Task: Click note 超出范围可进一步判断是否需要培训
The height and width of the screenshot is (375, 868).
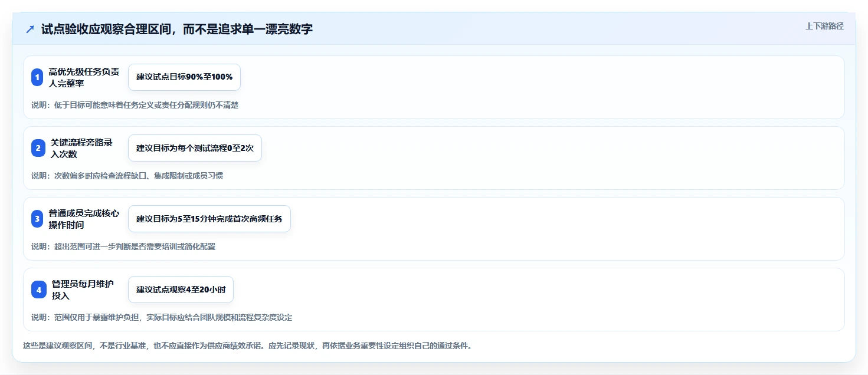Action: (x=123, y=246)
